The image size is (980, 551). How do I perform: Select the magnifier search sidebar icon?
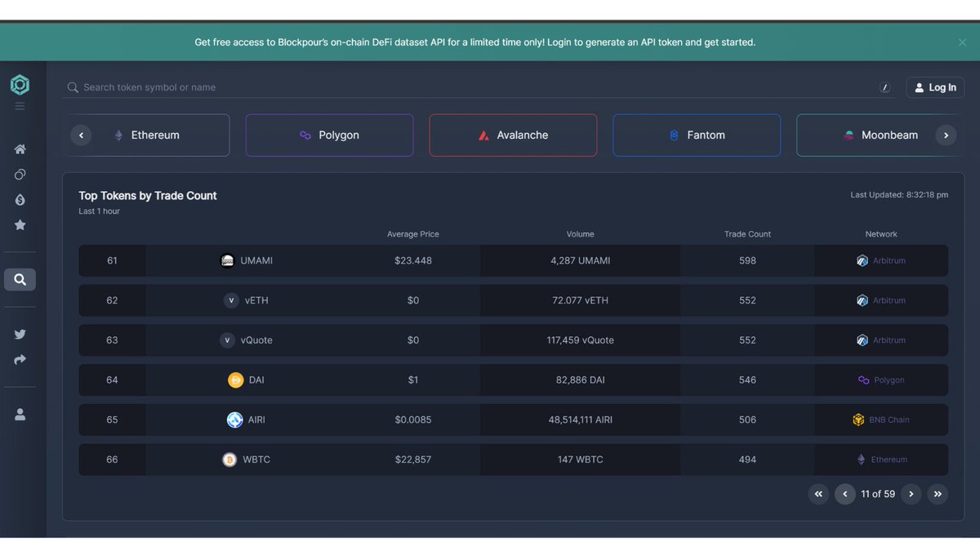tap(20, 280)
